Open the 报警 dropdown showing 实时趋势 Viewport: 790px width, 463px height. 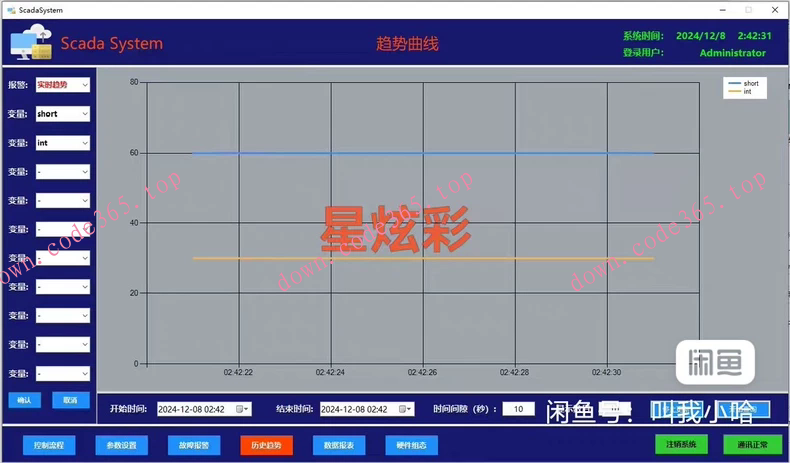[x=62, y=85]
